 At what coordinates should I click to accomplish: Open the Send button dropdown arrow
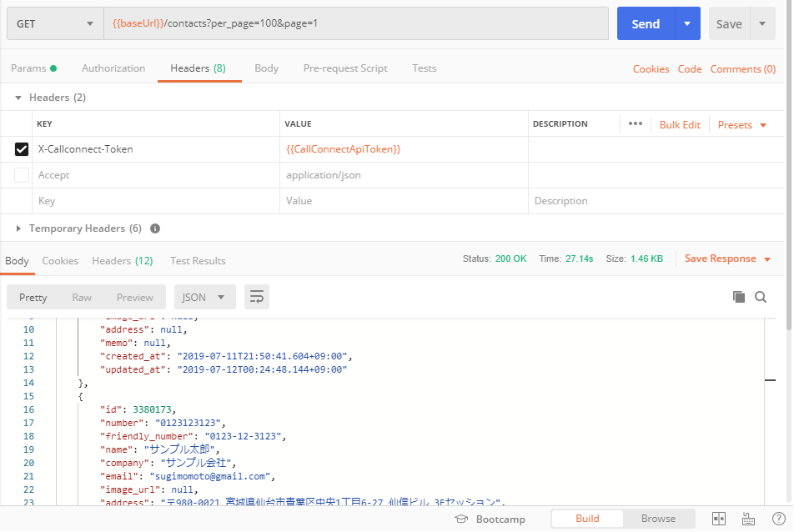pyautogui.click(x=687, y=24)
